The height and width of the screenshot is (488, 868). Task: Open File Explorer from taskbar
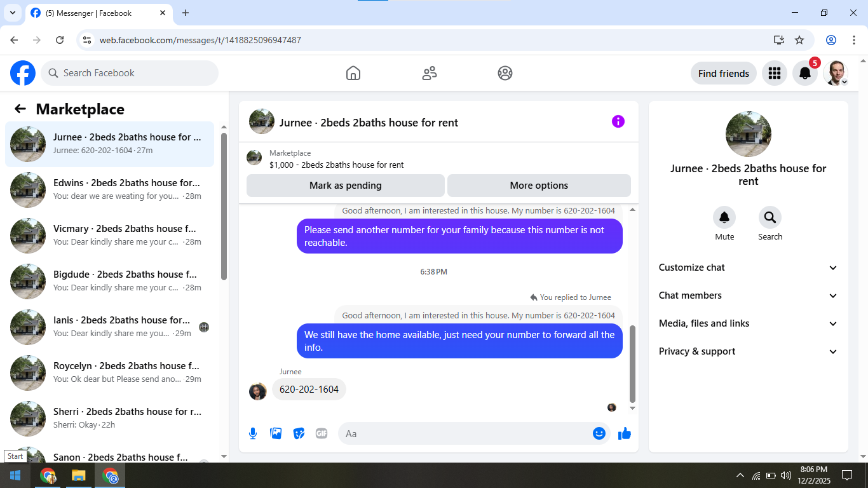pyautogui.click(x=78, y=475)
